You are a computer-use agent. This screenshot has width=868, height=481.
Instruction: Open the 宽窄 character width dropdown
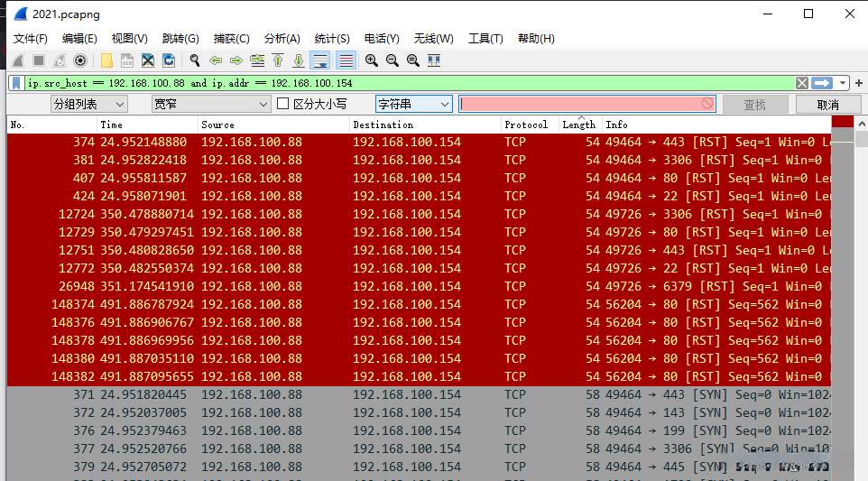210,104
